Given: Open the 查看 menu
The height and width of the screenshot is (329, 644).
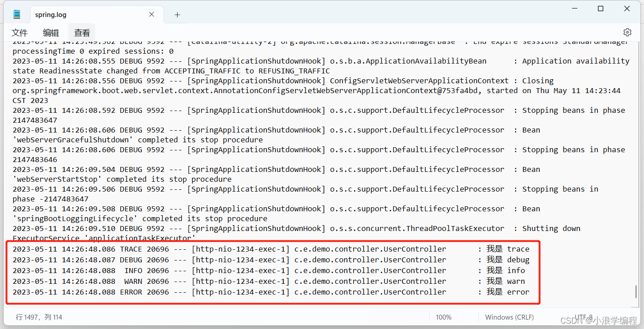Looking at the screenshot, I should [x=82, y=33].
